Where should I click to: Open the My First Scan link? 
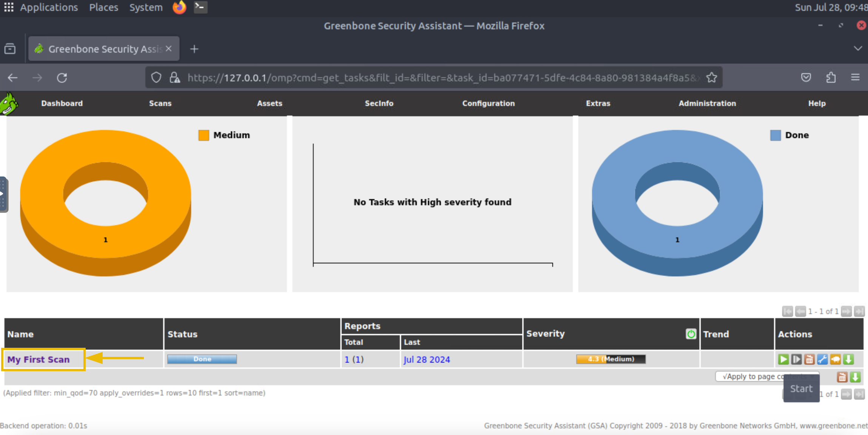[38, 359]
